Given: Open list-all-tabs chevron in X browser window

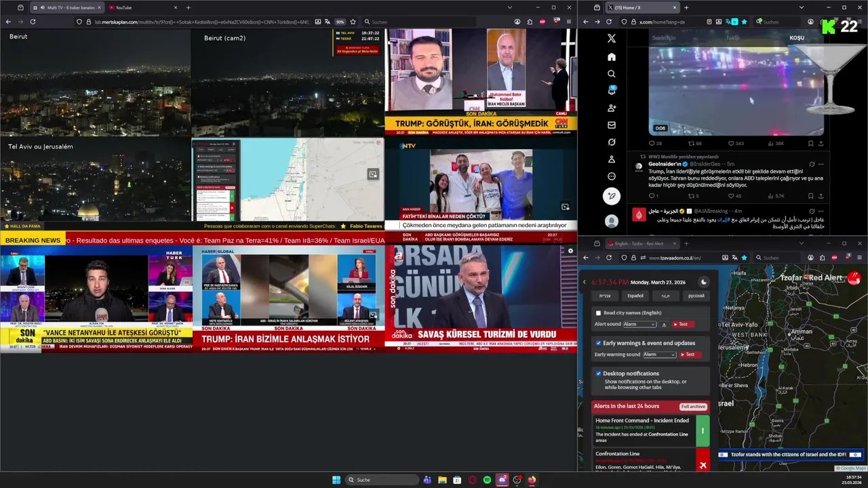Looking at the screenshot, I should 800,7.
